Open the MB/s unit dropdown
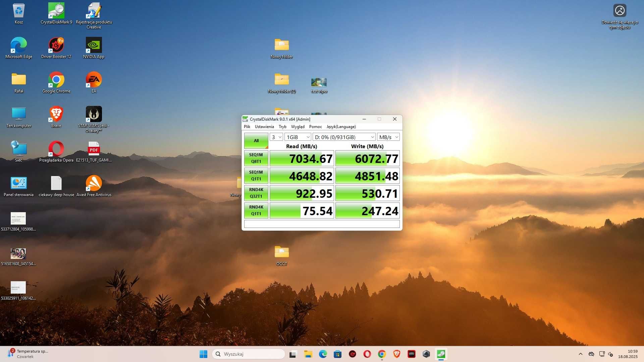Screen dimensions: 644x362 click(x=388, y=137)
